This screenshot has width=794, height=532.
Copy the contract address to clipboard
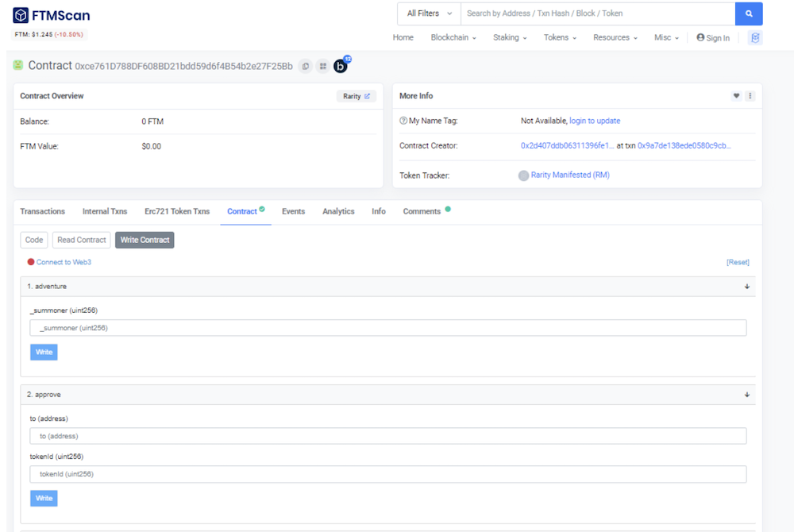click(x=306, y=67)
